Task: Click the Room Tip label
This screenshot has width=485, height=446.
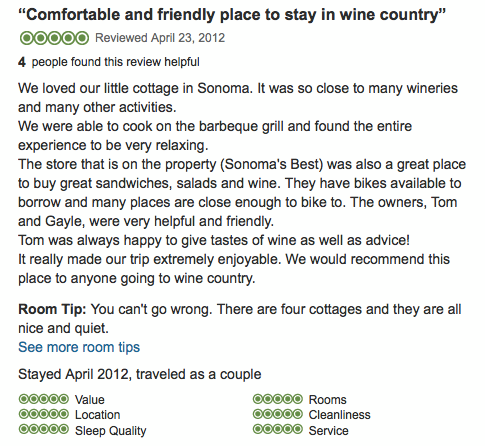Action: pos(52,310)
